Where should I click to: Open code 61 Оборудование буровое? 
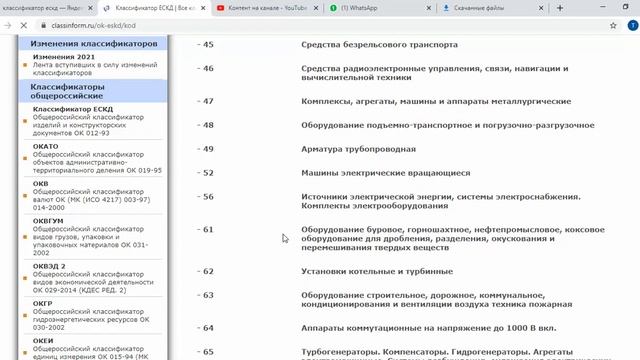[453, 238]
